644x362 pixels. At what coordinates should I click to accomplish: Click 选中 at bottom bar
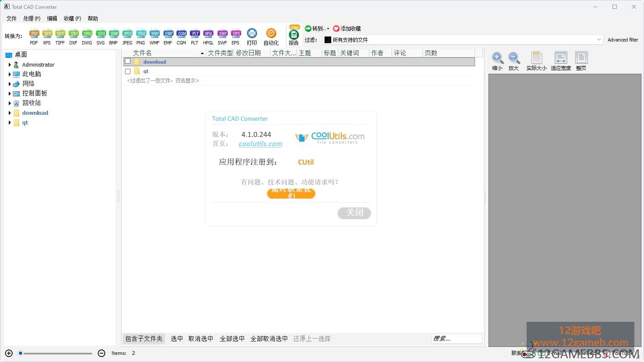click(177, 339)
